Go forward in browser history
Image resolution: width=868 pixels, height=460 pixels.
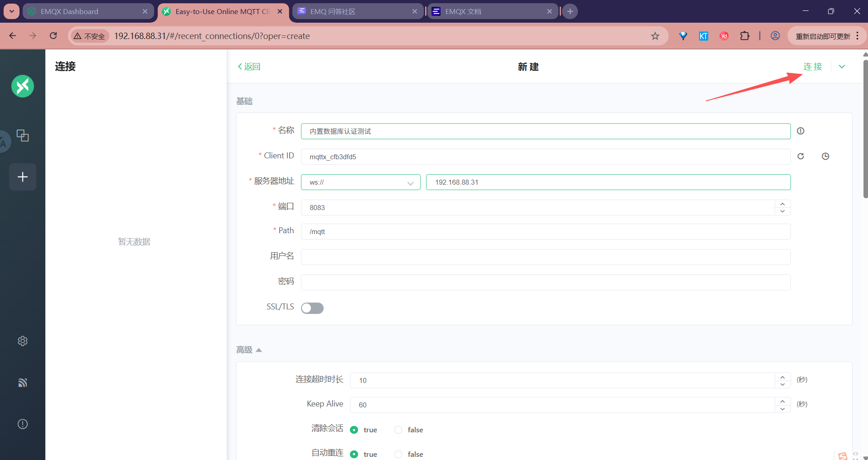point(33,36)
